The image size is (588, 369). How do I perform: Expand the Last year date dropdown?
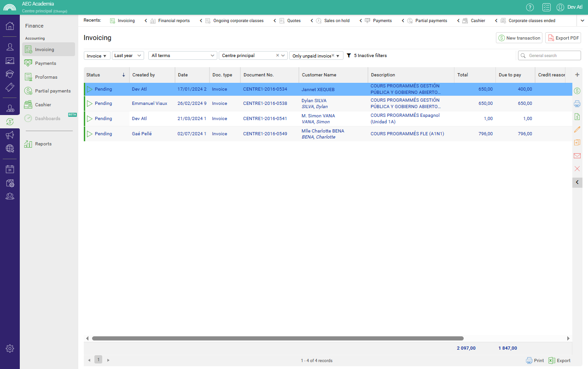pyautogui.click(x=128, y=56)
